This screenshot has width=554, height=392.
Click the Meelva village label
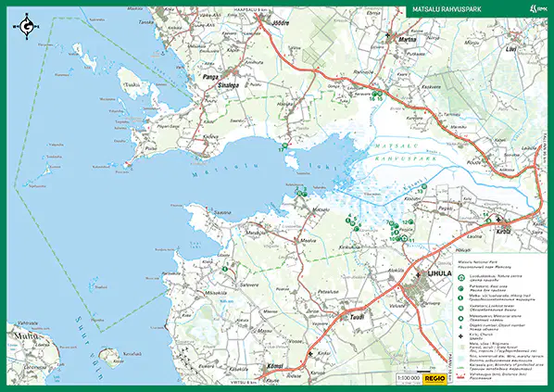click(x=308, y=241)
